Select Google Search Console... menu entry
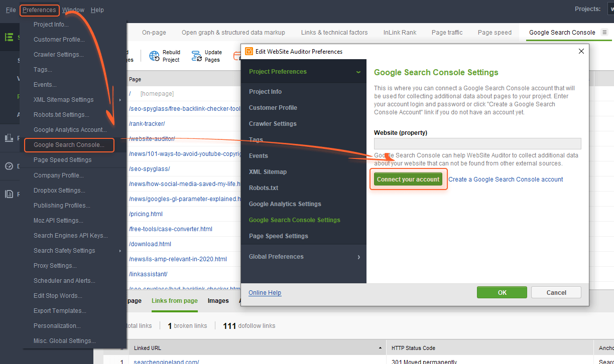Viewport: 614px width, 364px height. click(x=69, y=145)
